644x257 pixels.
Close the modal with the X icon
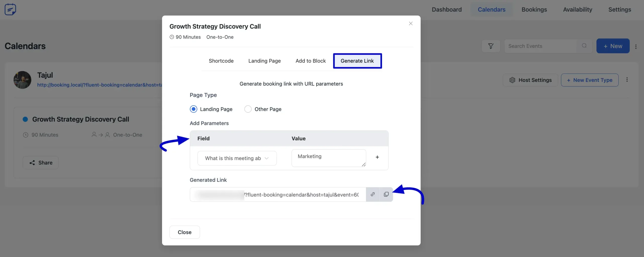coord(411,23)
